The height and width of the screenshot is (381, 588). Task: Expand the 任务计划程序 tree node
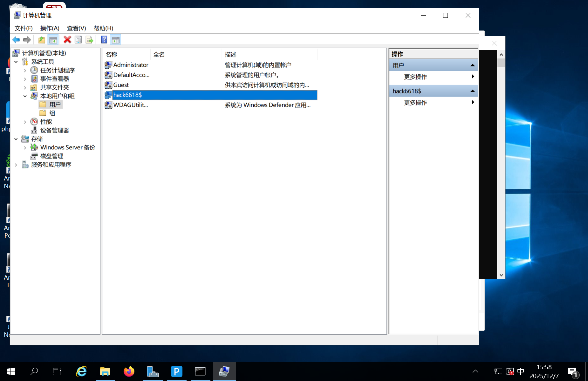coord(25,70)
